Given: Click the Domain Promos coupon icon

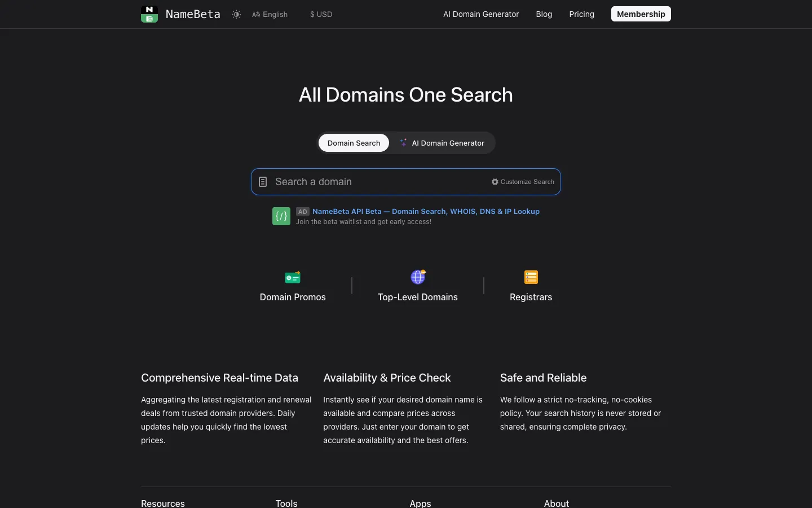Looking at the screenshot, I should (293, 277).
